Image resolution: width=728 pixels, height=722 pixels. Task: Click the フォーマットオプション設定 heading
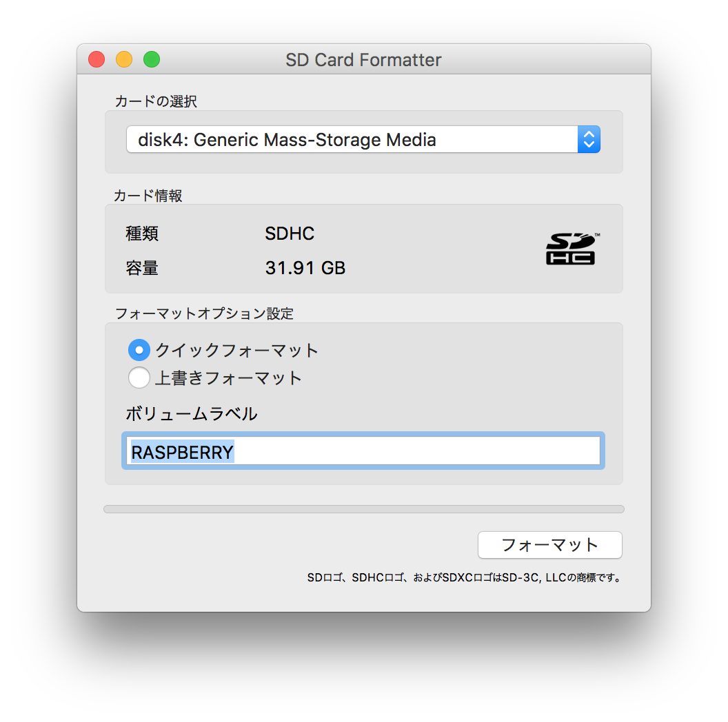(x=204, y=313)
